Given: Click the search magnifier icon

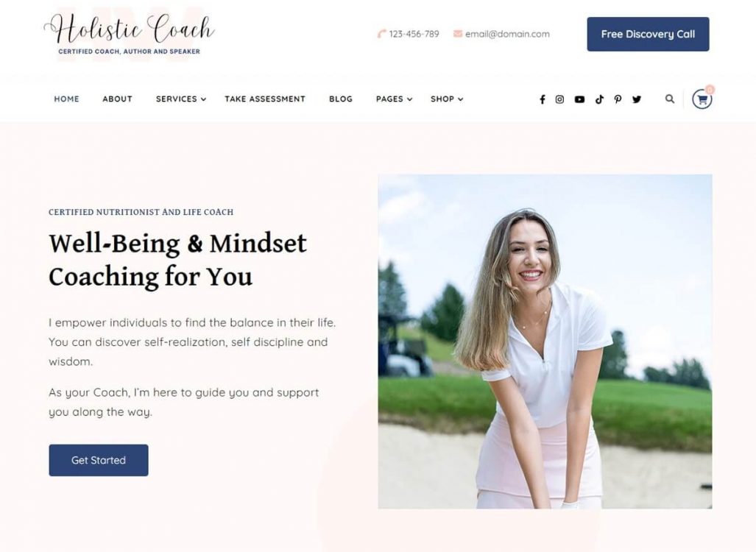Looking at the screenshot, I should click(670, 99).
